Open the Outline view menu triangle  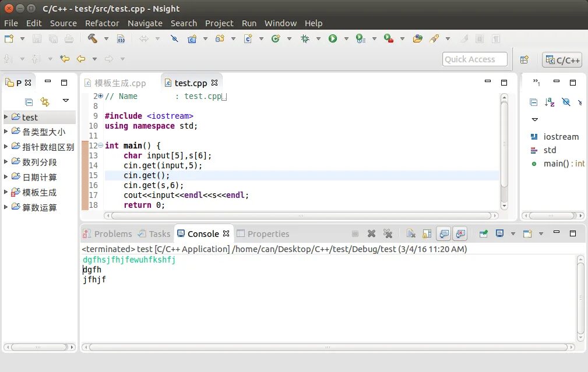click(535, 119)
